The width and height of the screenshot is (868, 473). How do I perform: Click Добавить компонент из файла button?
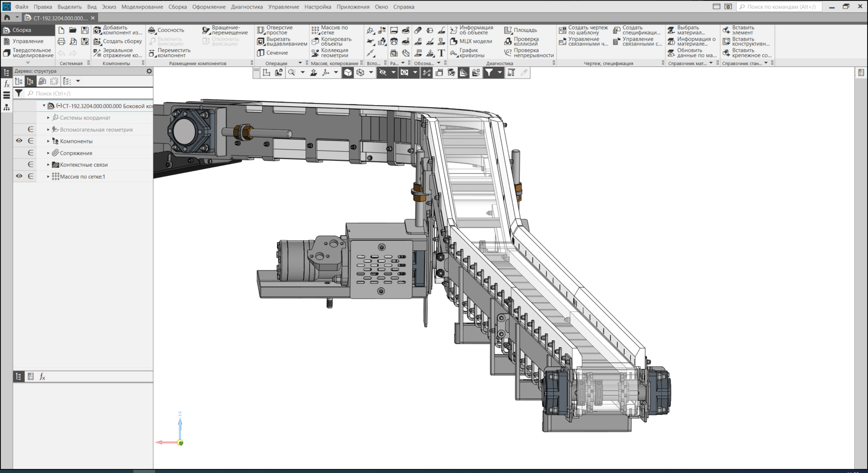pyautogui.click(x=118, y=30)
